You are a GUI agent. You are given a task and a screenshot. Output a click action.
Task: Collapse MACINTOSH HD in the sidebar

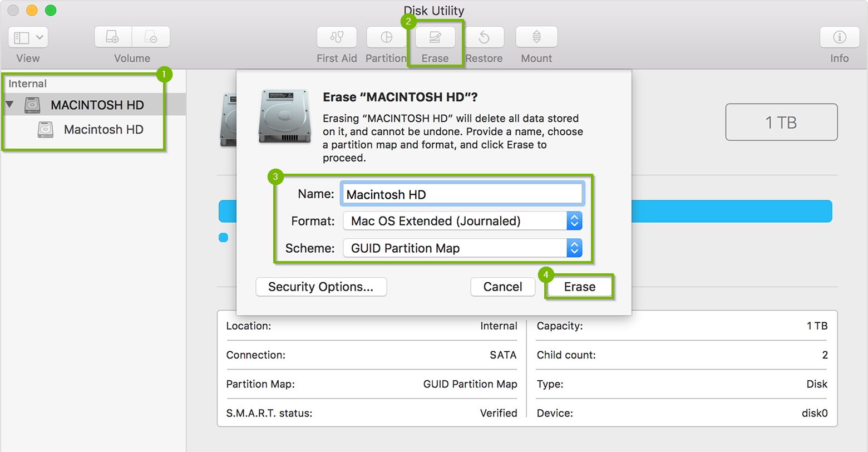click(9, 105)
